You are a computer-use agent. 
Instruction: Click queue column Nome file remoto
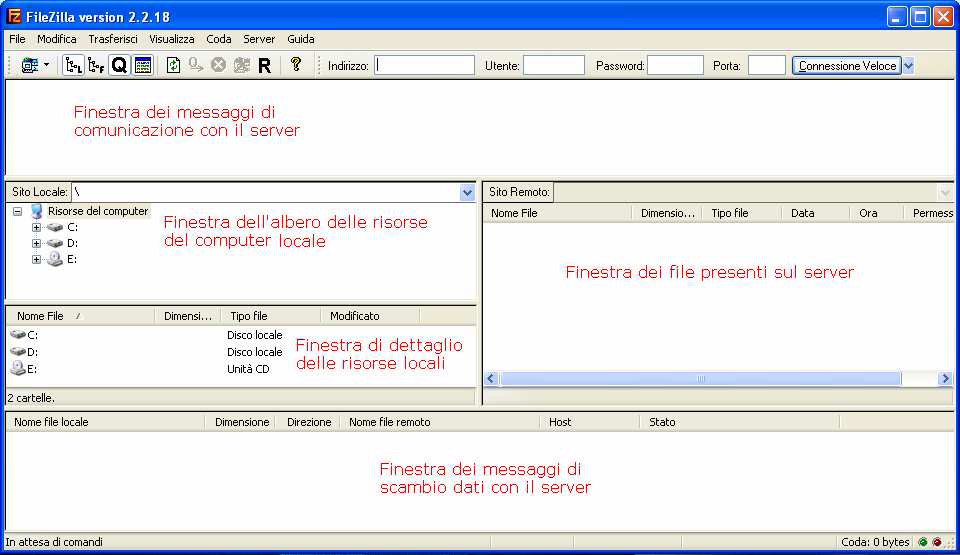(439, 422)
